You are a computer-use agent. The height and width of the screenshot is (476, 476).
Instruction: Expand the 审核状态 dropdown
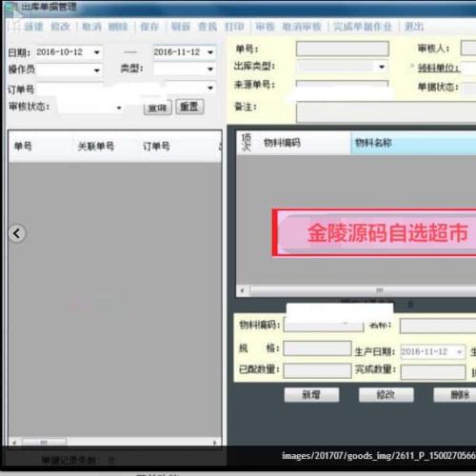click(119, 109)
